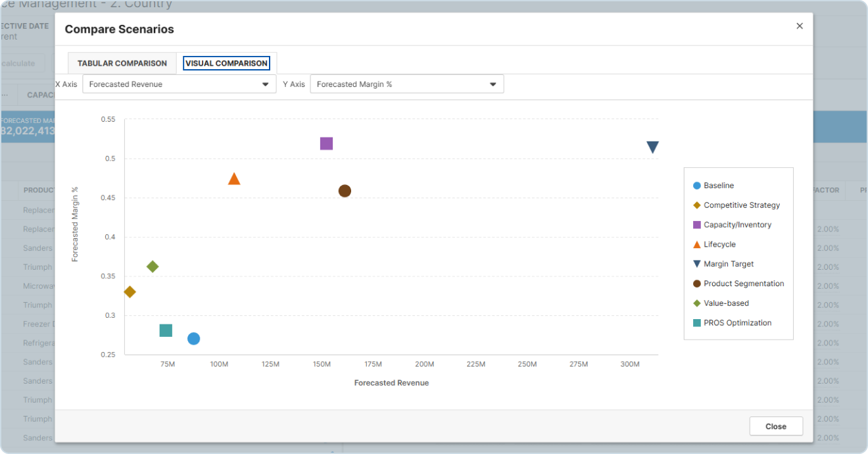This screenshot has height=454, width=868.
Task: Open the Y Axis Forecasted Margin % dropdown
Action: click(406, 84)
